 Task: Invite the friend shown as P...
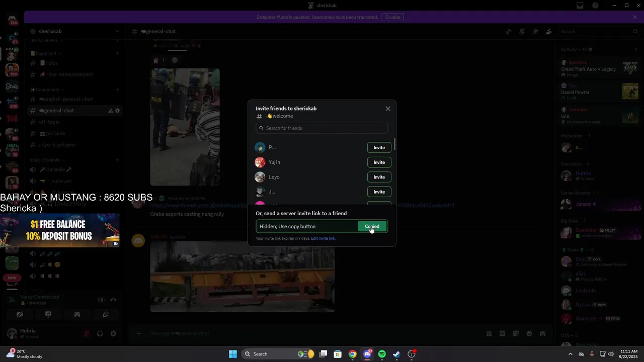point(379,148)
